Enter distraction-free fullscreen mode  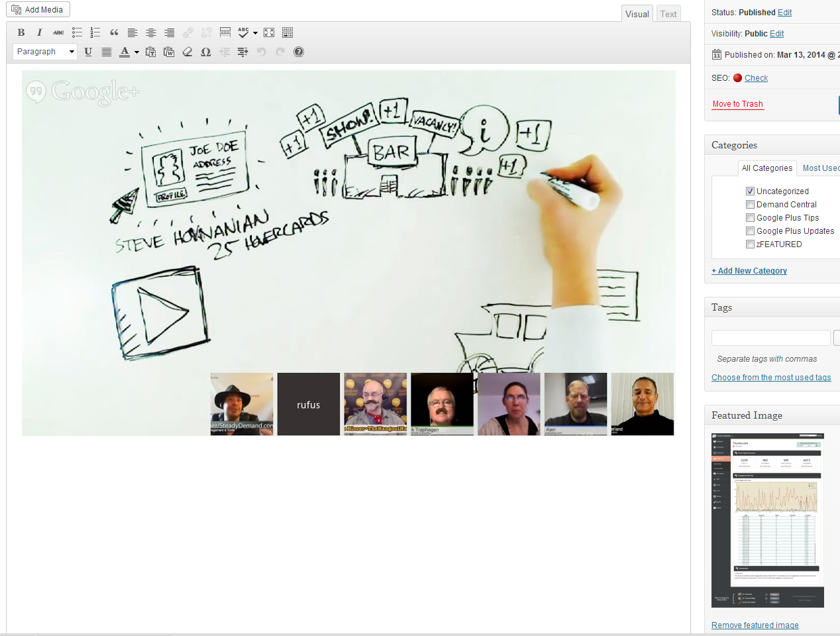click(x=269, y=32)
